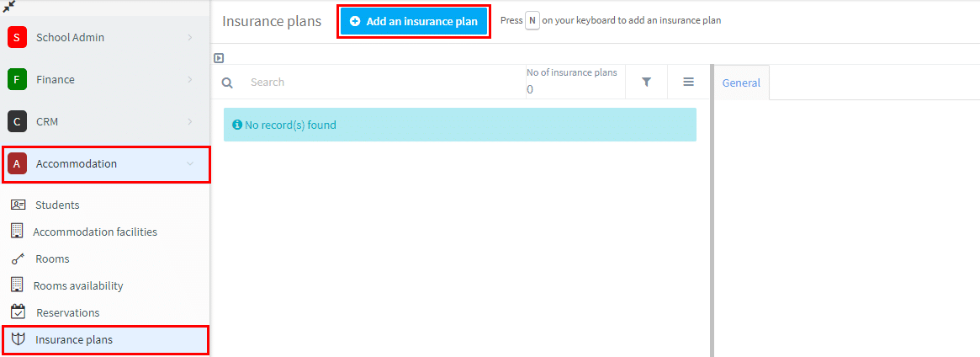Expand School Admin chevron
The width and height of the screenshot is (980, 357).
(x=190, y=38)
